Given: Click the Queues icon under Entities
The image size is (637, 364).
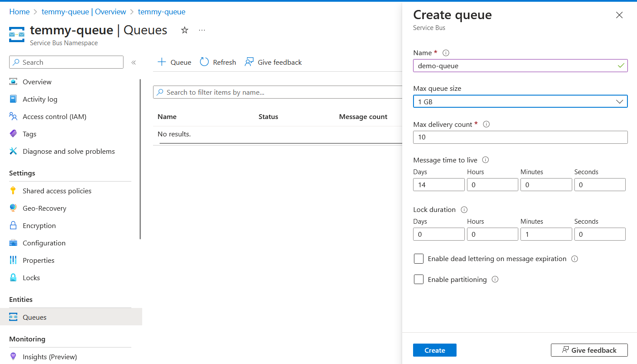Looking at the screenshot, I should 13,317.
